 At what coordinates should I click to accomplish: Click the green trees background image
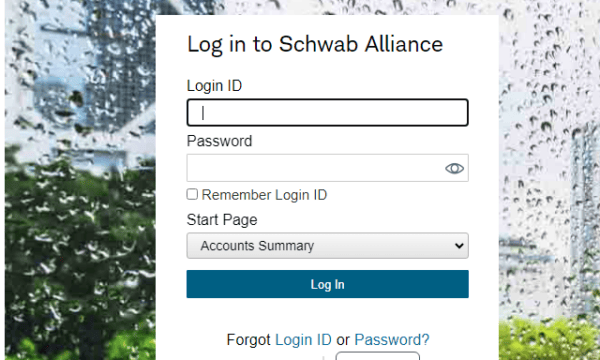(80, 260)
